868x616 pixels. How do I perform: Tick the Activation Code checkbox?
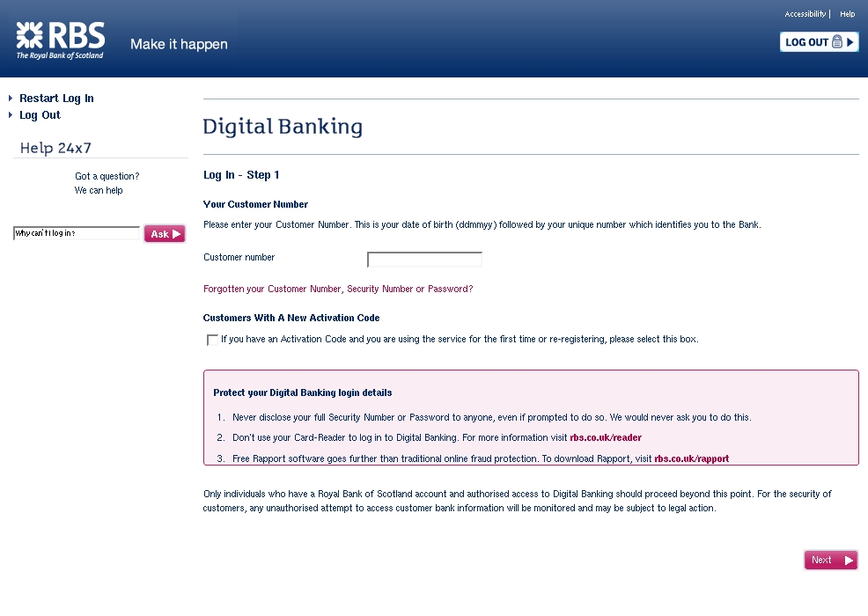tap(212, 340)
